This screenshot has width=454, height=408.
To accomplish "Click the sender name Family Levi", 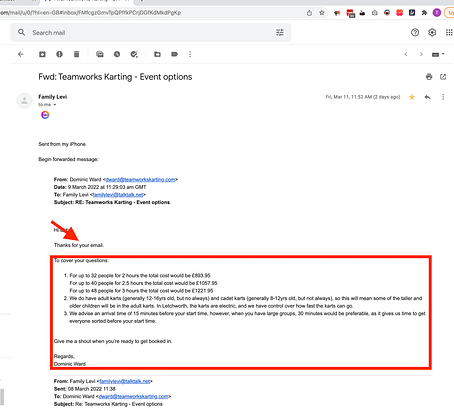I will coord(53,97).
